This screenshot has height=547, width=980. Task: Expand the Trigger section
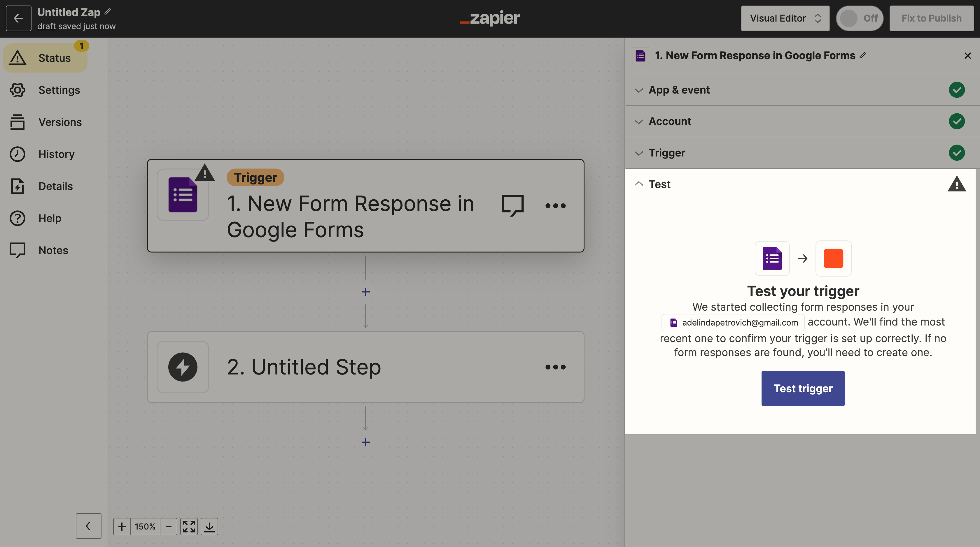[802, 153]
